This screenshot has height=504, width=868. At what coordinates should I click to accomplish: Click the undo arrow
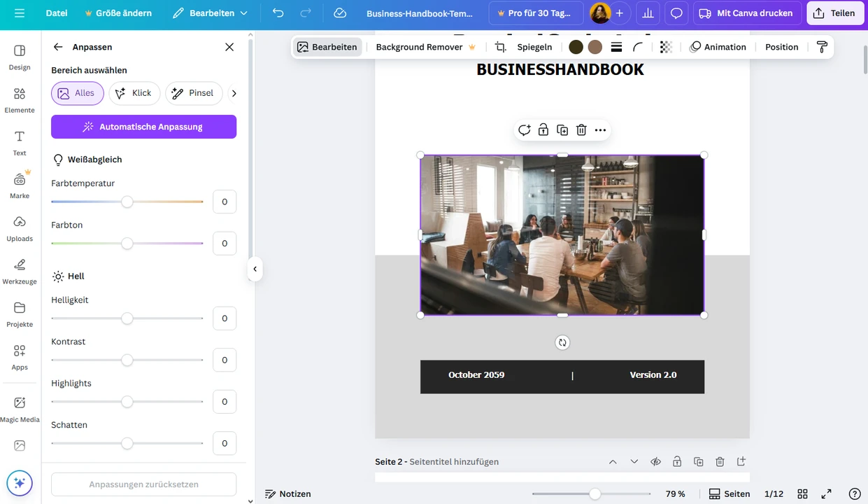[278, 13]
